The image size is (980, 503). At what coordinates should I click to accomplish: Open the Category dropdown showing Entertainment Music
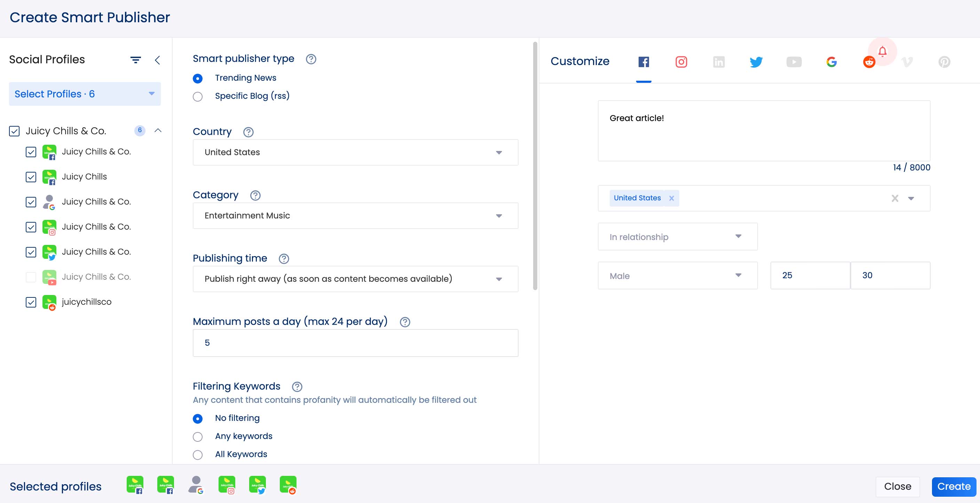pos(355,216)
